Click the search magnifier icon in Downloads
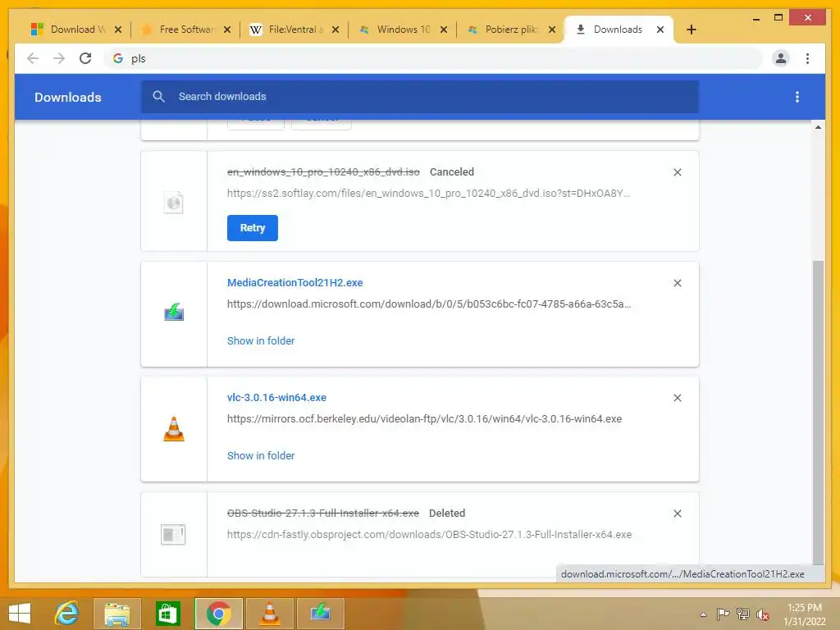 coord(158,97)
